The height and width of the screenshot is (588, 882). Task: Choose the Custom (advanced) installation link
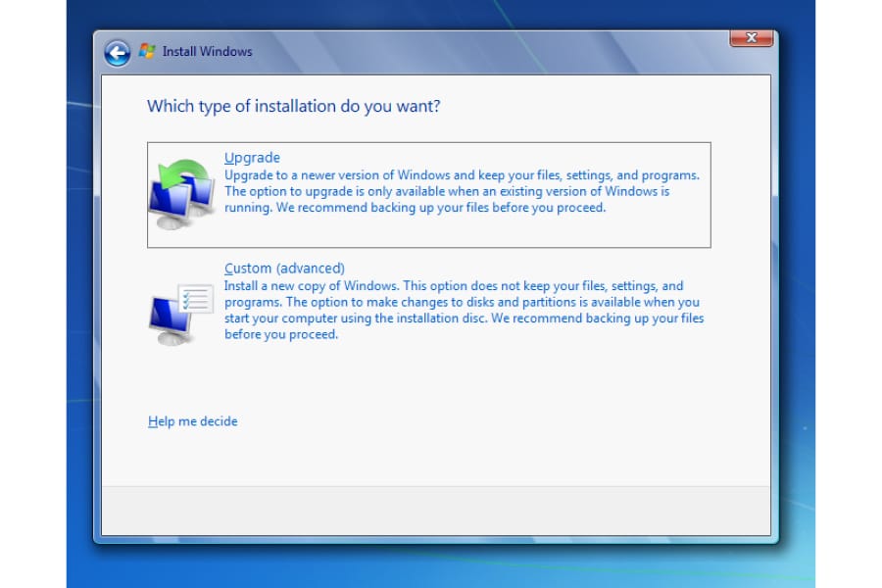(x=284, y=269)
